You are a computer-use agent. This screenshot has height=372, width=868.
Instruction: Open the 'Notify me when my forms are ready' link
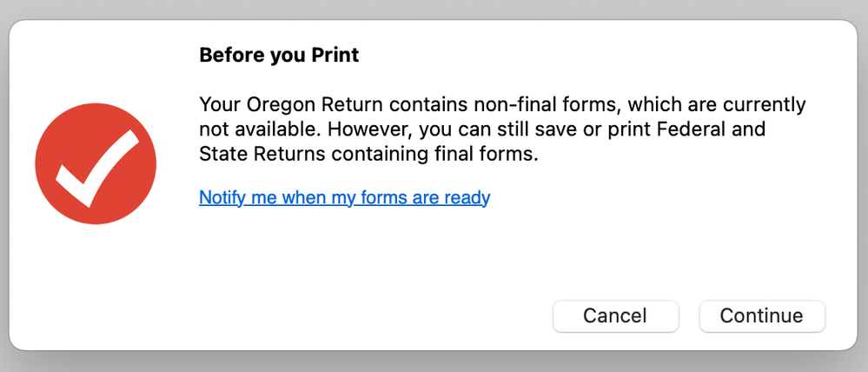click(344, 197)
